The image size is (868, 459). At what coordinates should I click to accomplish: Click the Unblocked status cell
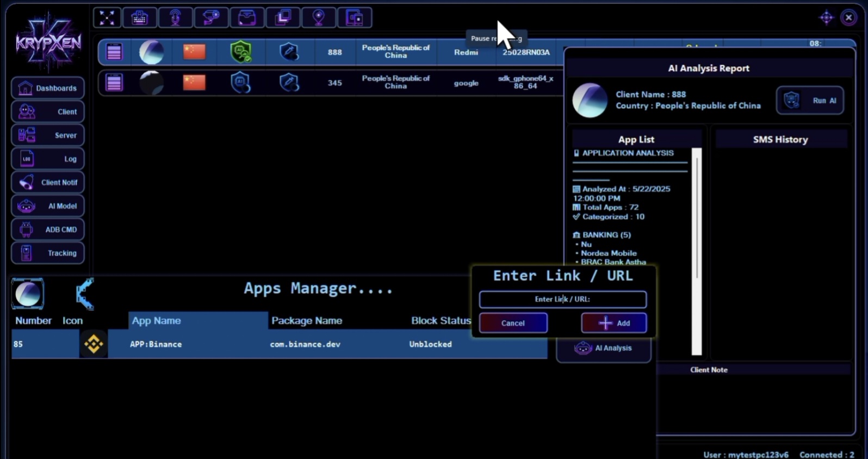(430, 344)
